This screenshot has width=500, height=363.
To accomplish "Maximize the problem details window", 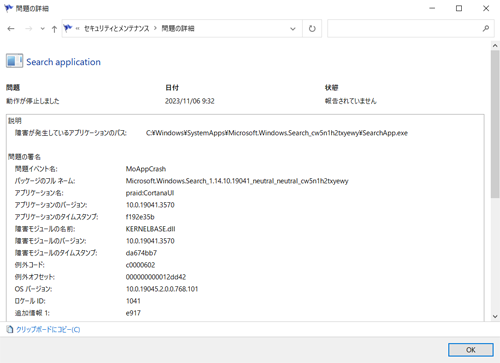I will pyautogui.click(x=459, y=8).
